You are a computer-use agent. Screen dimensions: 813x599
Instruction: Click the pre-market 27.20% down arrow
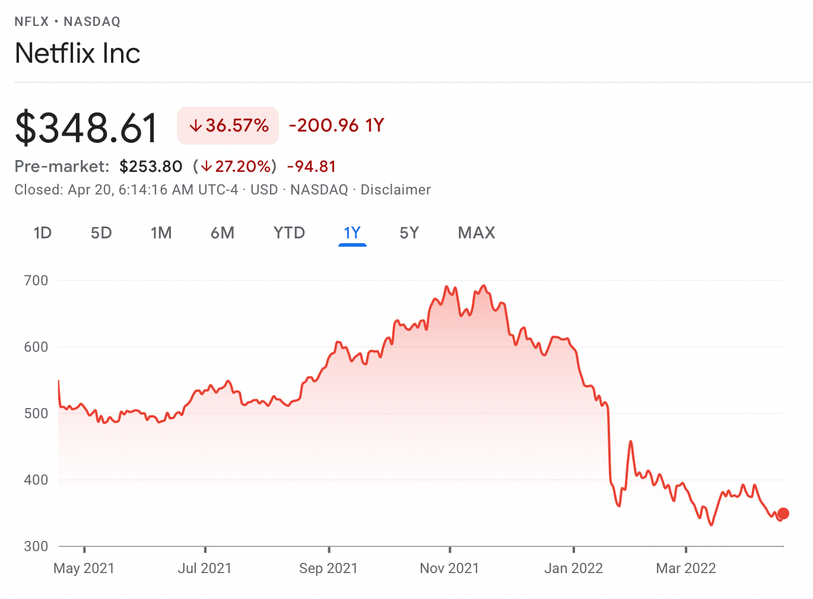pos(207,166)
